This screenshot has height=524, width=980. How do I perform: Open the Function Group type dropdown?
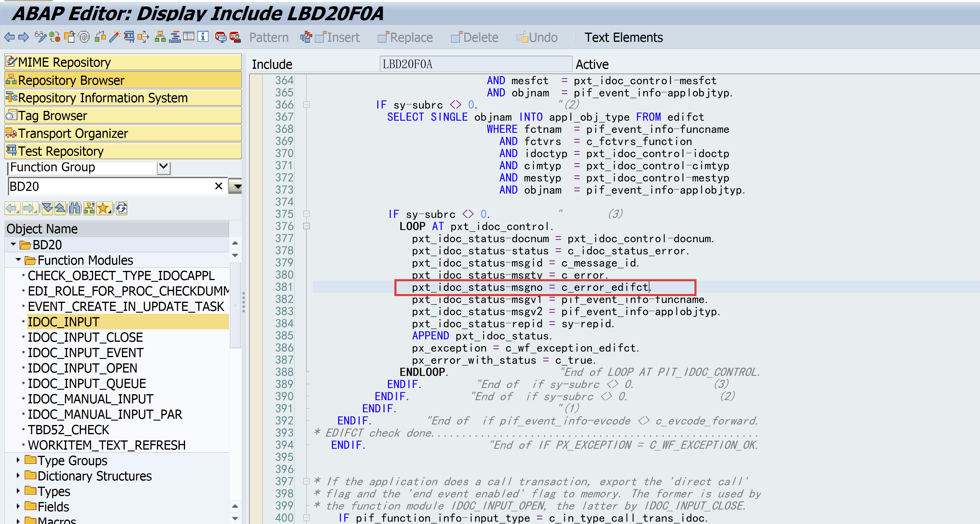(164, 167)
